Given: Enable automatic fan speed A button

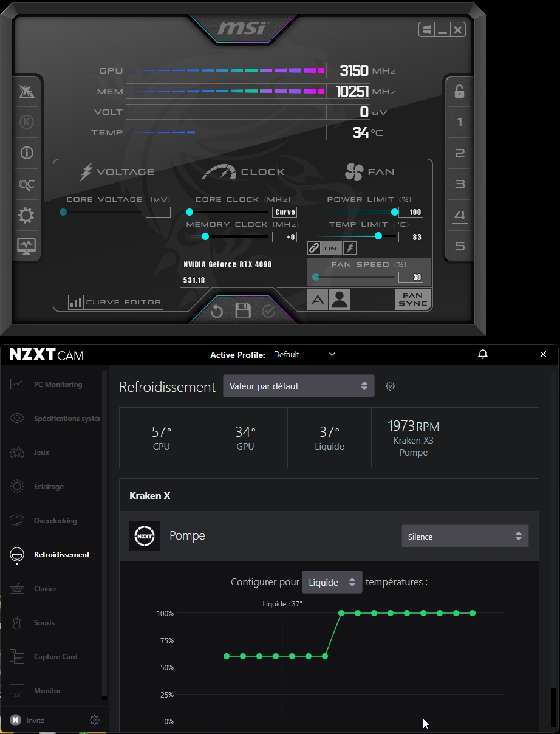Looking at the screenshot, I should 317,300.
